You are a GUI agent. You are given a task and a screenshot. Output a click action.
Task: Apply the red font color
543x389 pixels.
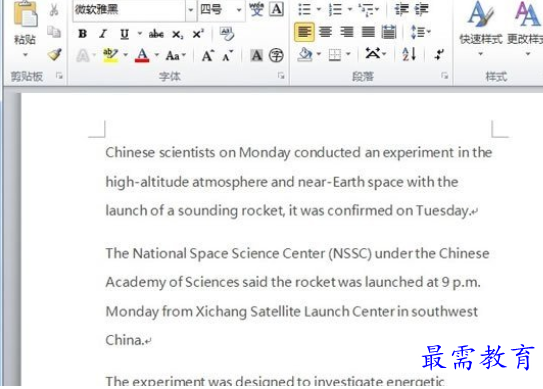click(142, 55)
